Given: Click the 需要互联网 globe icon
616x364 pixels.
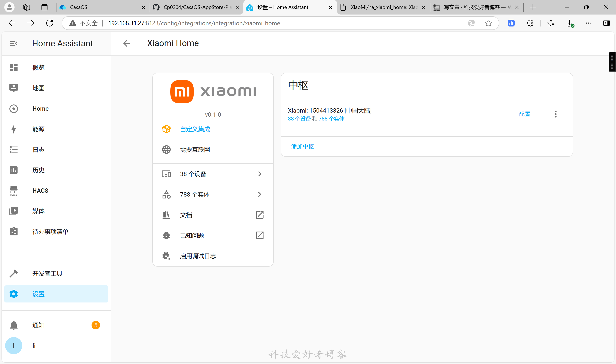Looking at the screenshot, I should click(166, 150).
